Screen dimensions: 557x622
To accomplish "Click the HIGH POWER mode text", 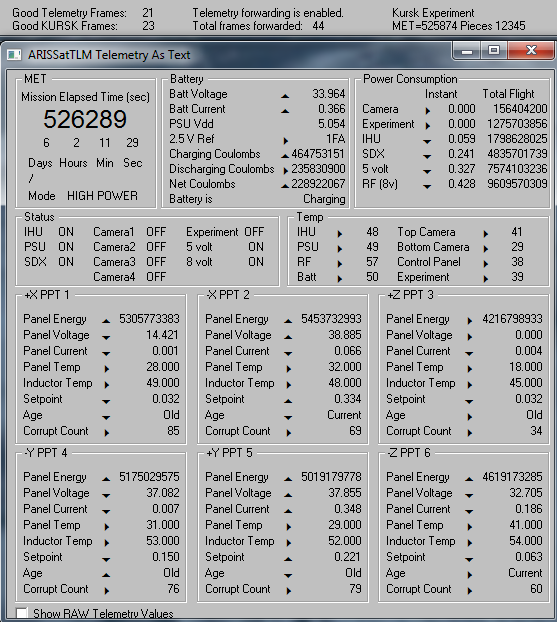I will point(102,196).
